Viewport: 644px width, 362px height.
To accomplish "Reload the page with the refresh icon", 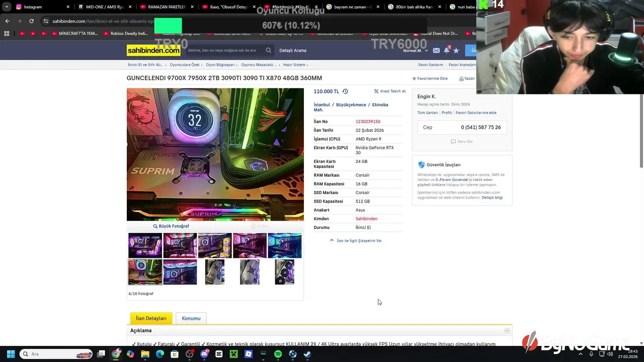I will 31,21.
